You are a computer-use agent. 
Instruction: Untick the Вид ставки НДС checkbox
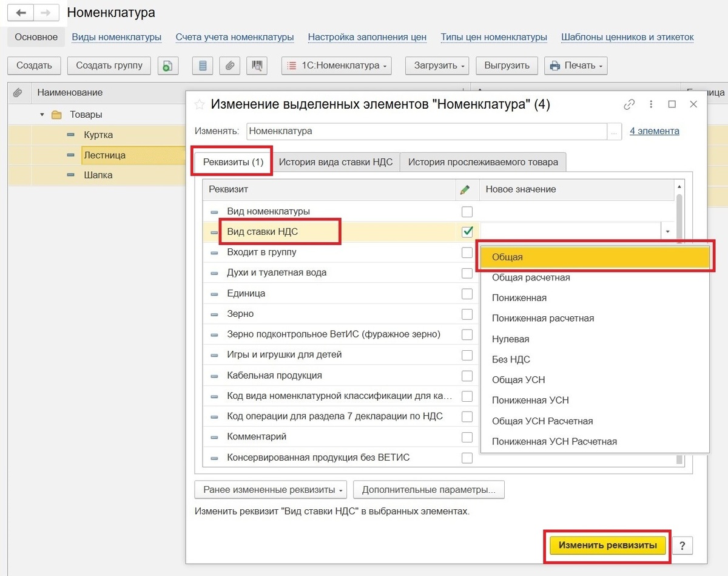[x=467, y=232]
